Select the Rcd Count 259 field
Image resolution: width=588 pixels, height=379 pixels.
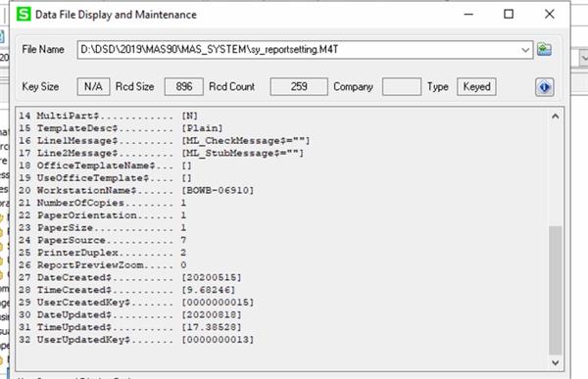(x=299, y=86)
